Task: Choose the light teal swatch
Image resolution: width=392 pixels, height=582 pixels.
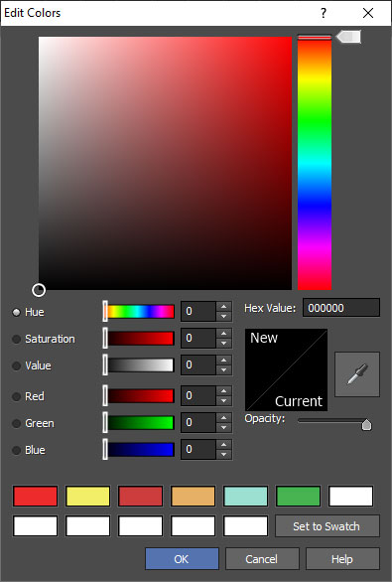Action: pos(245,497)
